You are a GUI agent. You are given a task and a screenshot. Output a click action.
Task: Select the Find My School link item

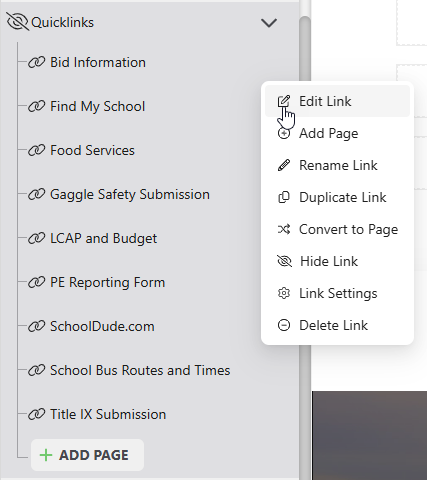(97, 107)
